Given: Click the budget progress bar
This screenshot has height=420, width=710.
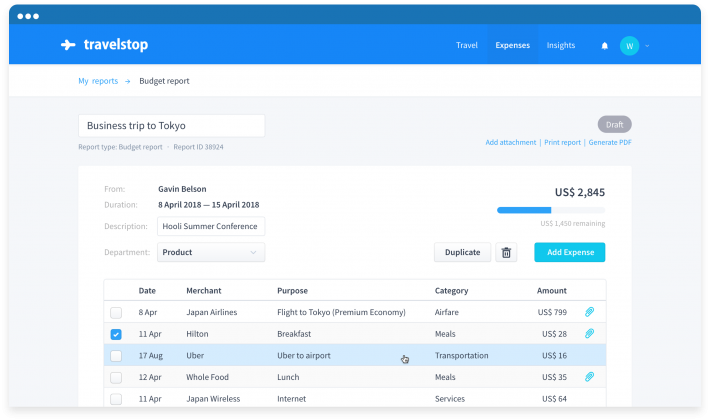Looking at the screenshot, I should 550,210.
